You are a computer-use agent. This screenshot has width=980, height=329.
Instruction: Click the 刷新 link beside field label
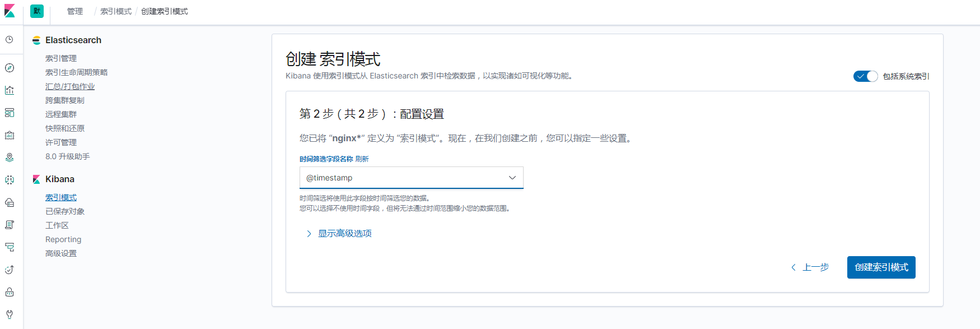[x=362, y=159]
